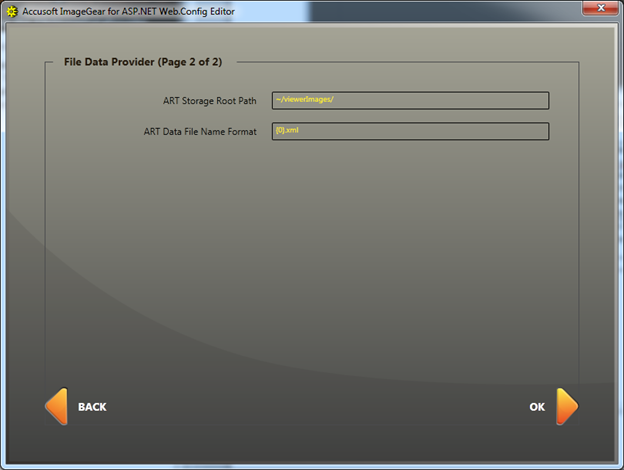This screenshot has width=624, height=470.
Task: Click the OK label
Action: click(537, 407)
